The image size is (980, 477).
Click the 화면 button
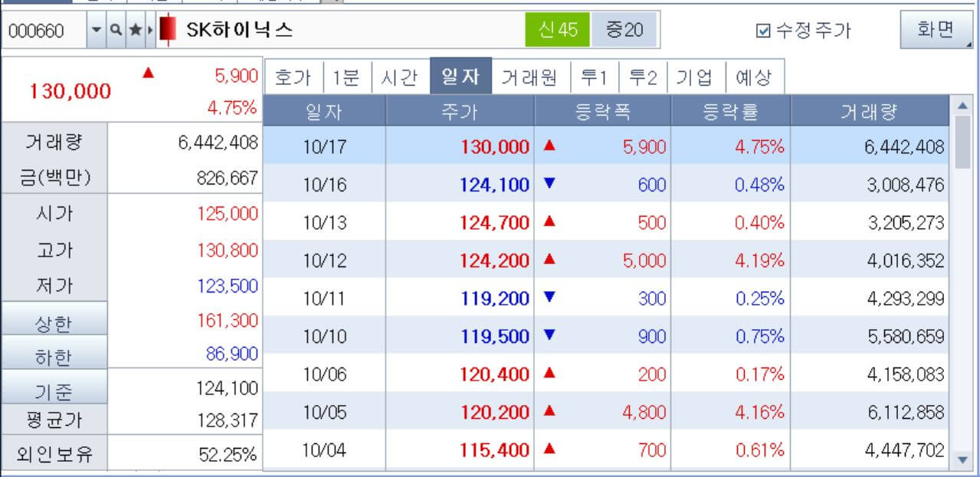click(x=935, y=30)
